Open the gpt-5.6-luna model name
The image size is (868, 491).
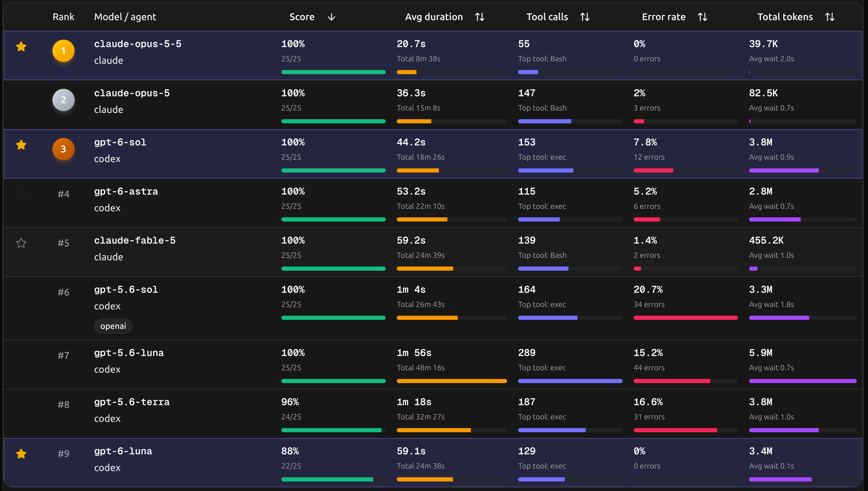[129, 353]
